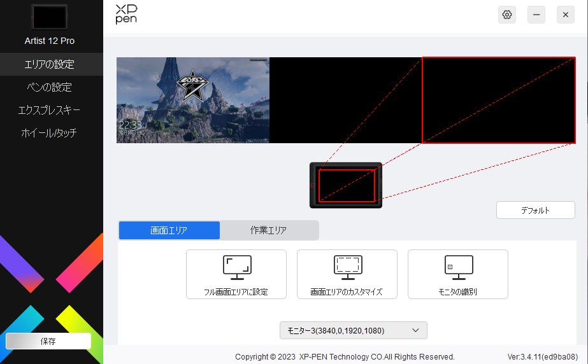Select the black middle monitor preview
Screen dimensions: 588x364
click(346, 100)
